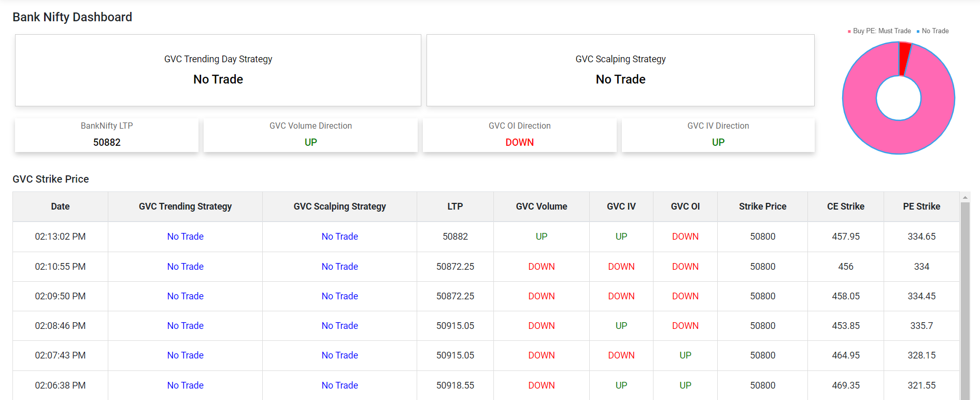The height and width of the screenshot is (400, 980).
Task: Click CE Strike value 456
Action: 846,267
